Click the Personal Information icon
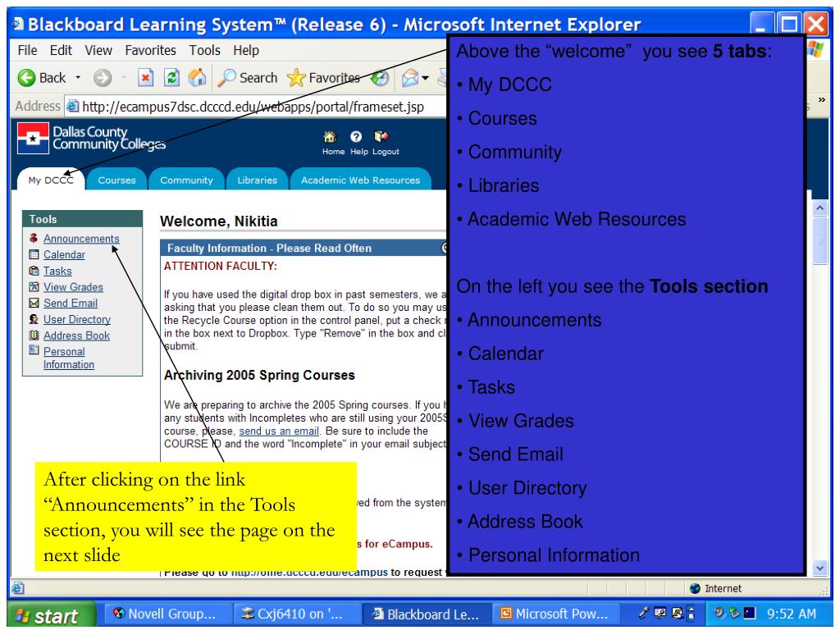 point(34,350)
